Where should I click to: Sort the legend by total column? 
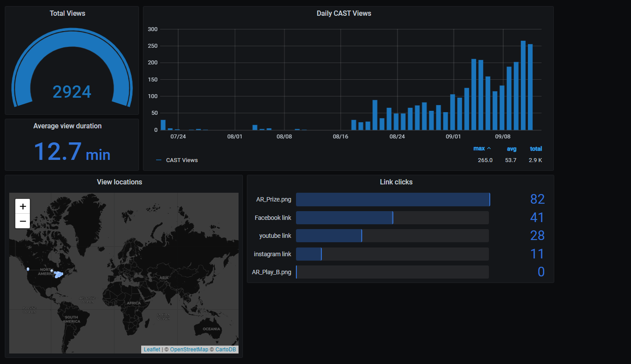pyautogui.click(x=536, y=149)
